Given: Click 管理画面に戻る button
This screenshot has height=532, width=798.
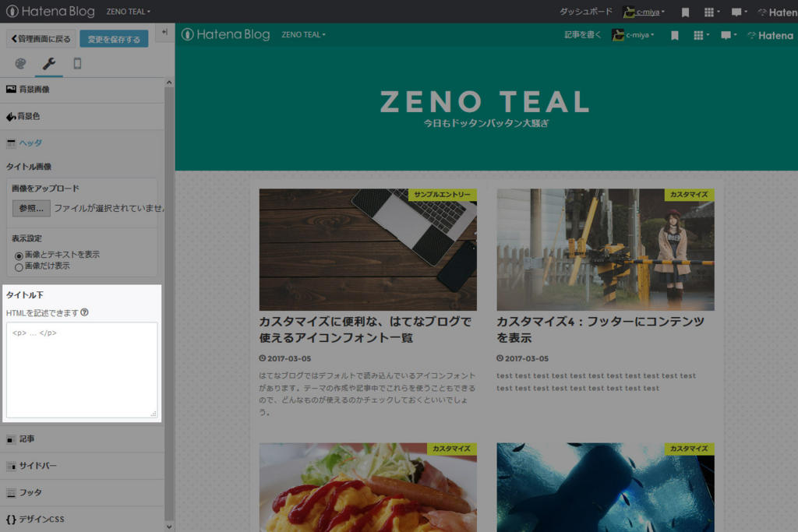Looking at the screenshot, I should pyautogui.click(x=41, y=39).
